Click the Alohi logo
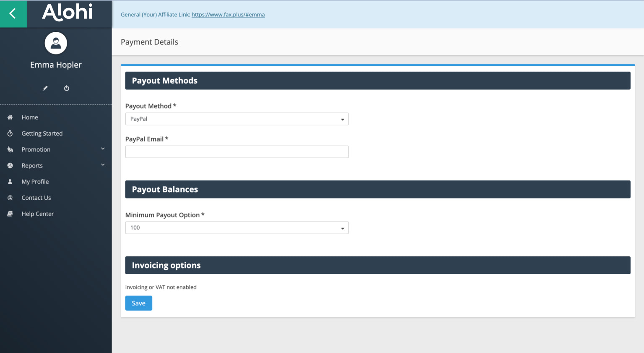This screenshot has width=644, height=353. coord(68,13)
